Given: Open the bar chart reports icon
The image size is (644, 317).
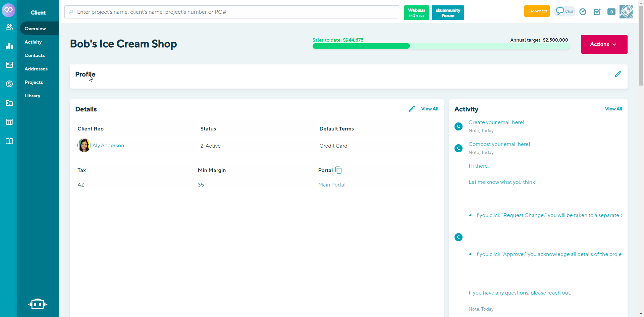Looking at the screenshot, I should click(9, 46).
